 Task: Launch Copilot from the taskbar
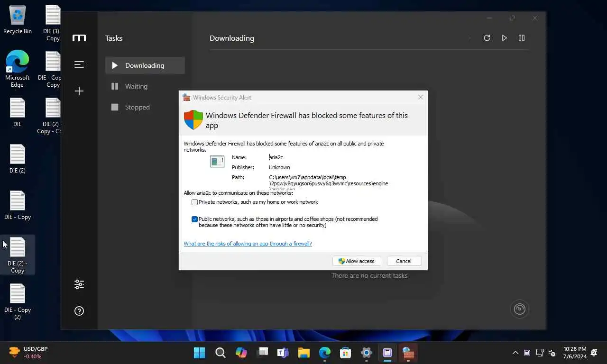click(241, 353)
